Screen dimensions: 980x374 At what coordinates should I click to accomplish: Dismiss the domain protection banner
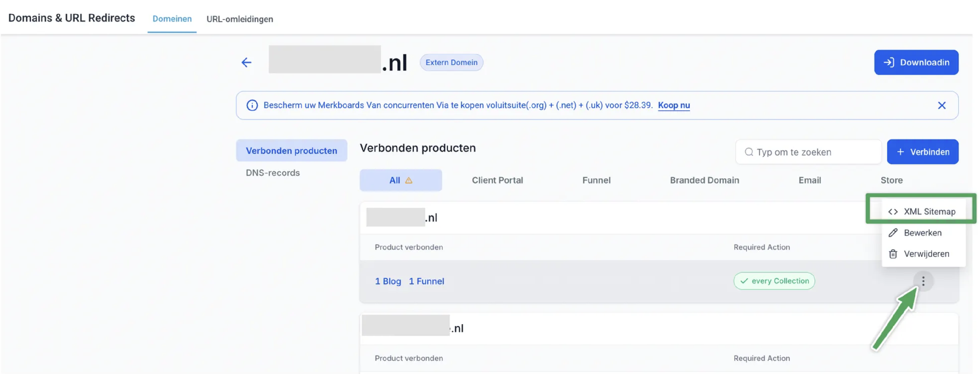[x=941, y=106]
